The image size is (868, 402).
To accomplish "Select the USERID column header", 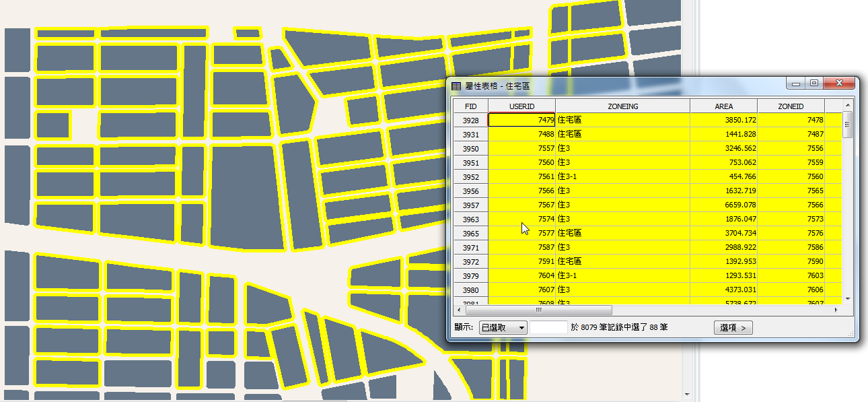I will [x=521, y=106].
